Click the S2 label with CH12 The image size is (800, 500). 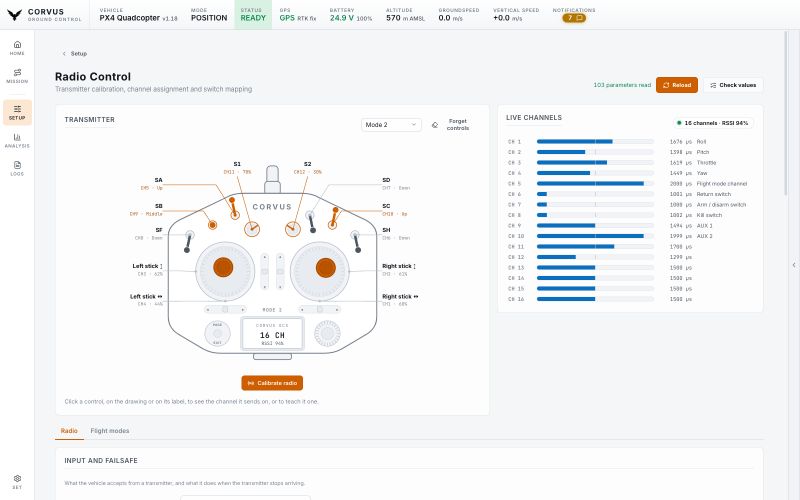click(x=308, y=168)
